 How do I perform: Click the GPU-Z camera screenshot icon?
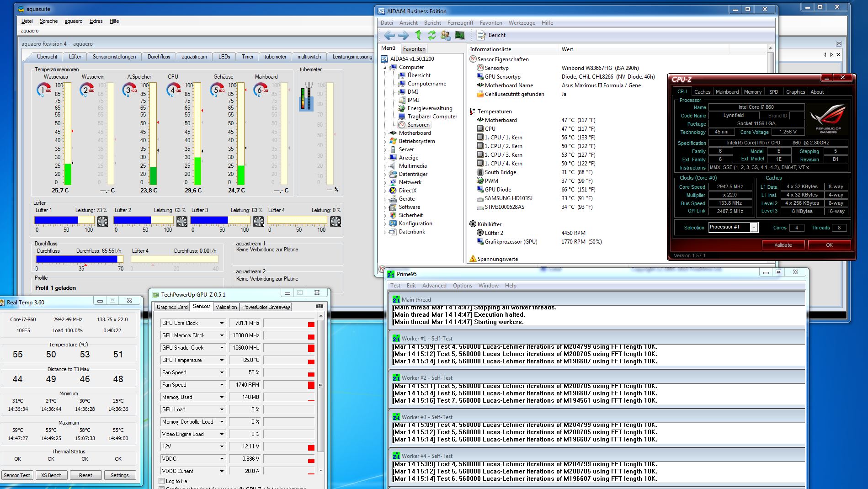coord(320,306)
